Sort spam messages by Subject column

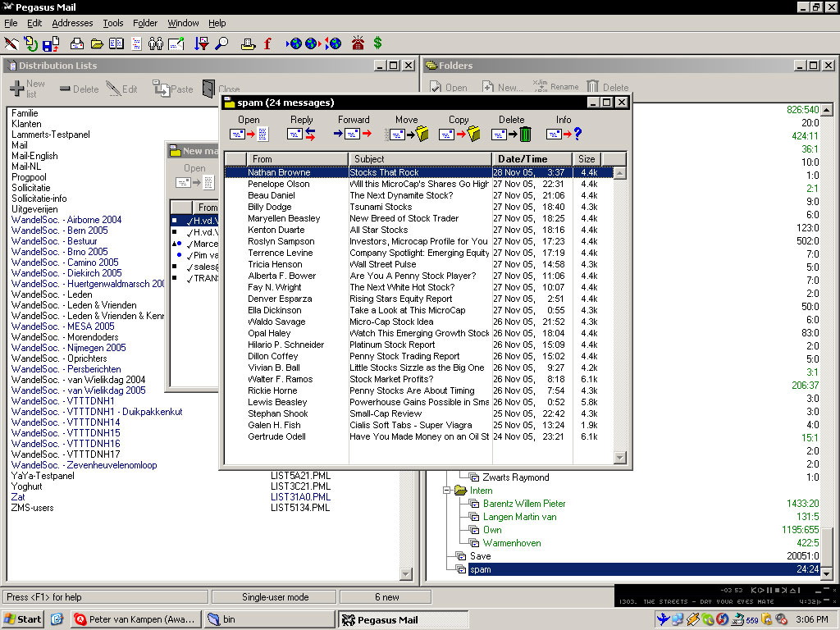420,159
